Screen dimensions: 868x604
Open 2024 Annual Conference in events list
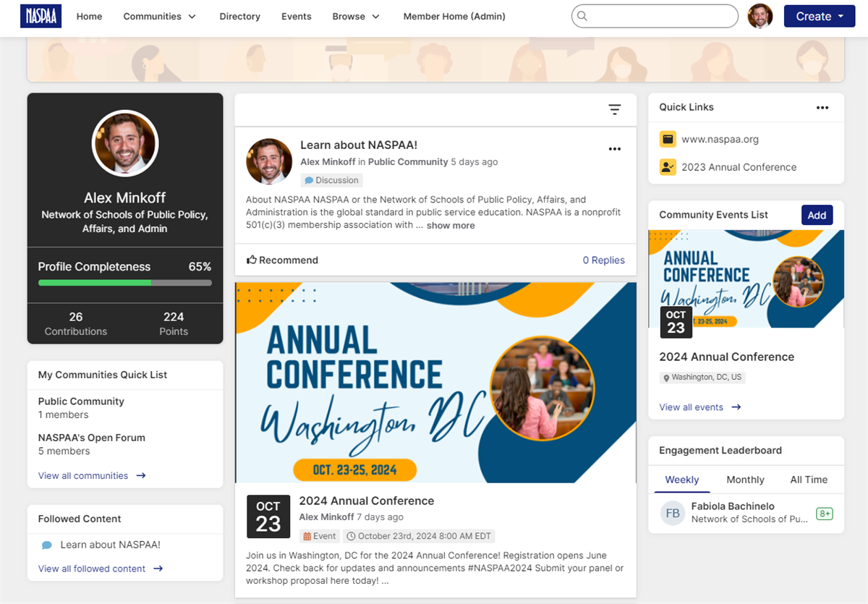pos(727,357)
